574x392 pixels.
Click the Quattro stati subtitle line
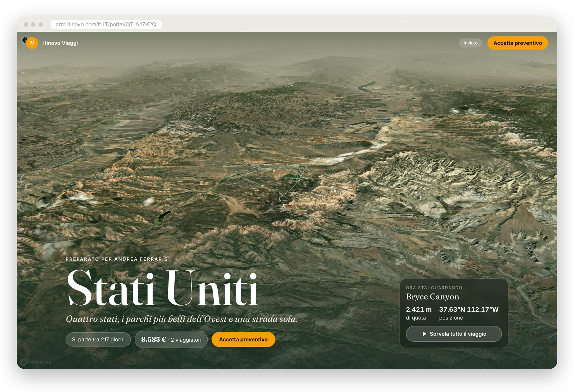tap(182, 319)
